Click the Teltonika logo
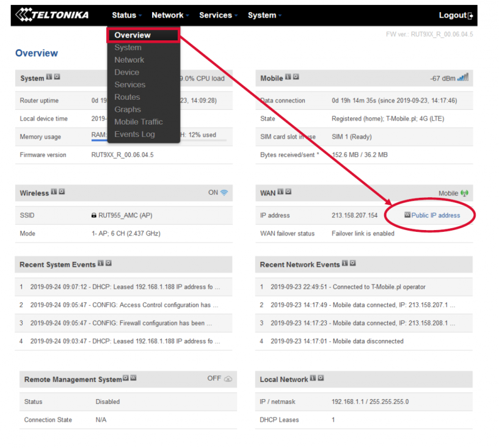 pyautogui.click(x=52, y=15)
